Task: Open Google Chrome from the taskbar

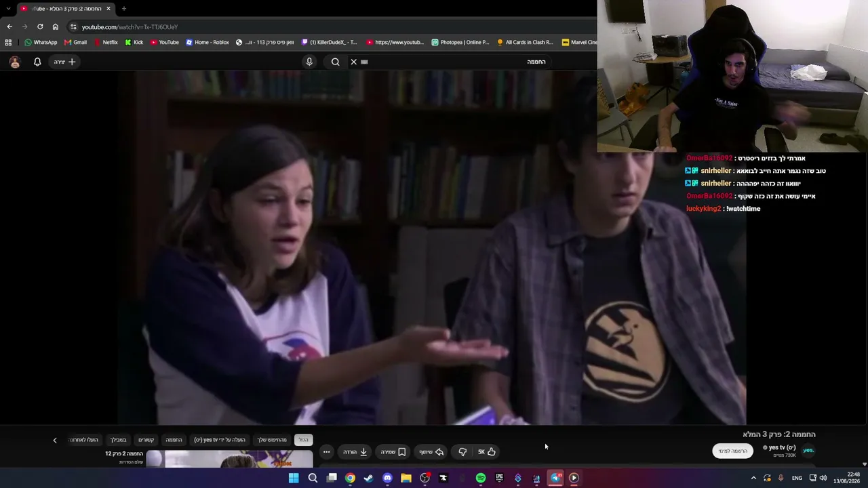Action: pos(350,478)
